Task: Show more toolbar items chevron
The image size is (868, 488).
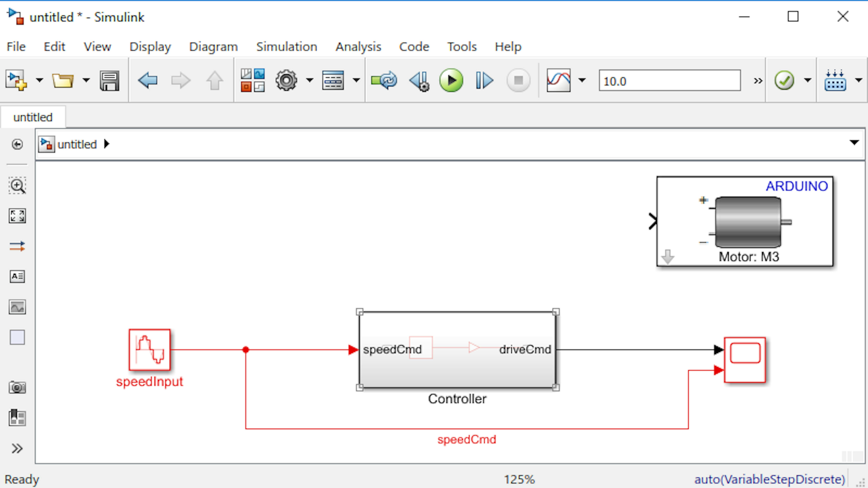Action: click(x=758, y=81)
